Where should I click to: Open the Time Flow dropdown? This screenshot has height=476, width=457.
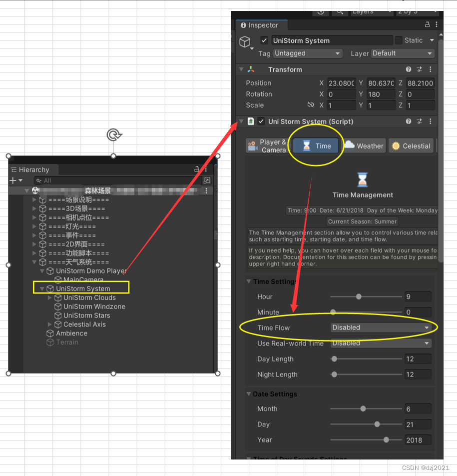tap(381, 327)
